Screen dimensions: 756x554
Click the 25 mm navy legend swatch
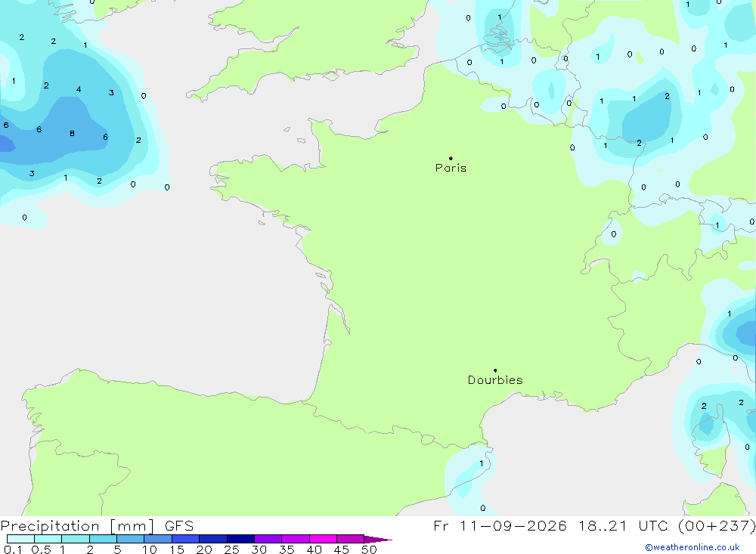[x=240, y=539]
